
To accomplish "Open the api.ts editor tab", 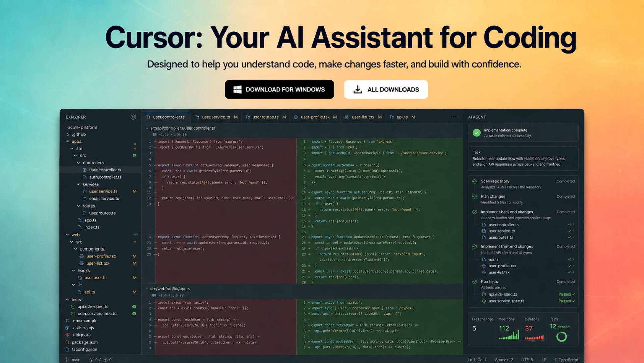I will (x=402, y=117).
